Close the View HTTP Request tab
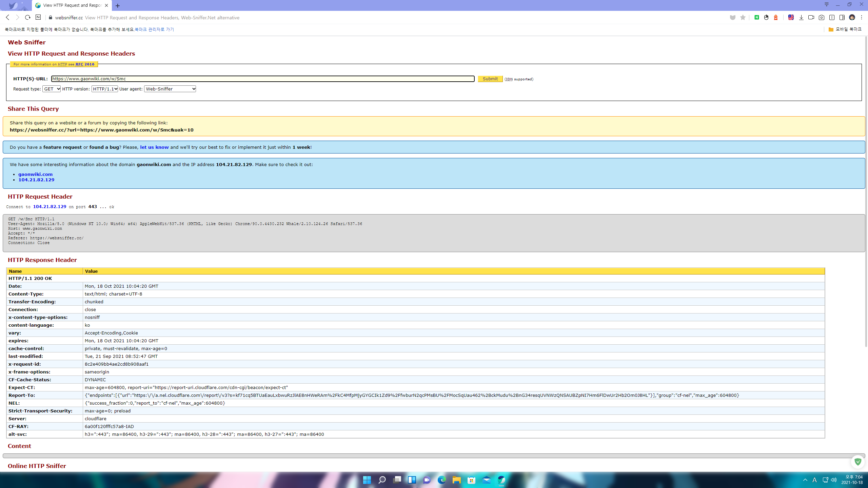868x488 pixels. point(106,5)
